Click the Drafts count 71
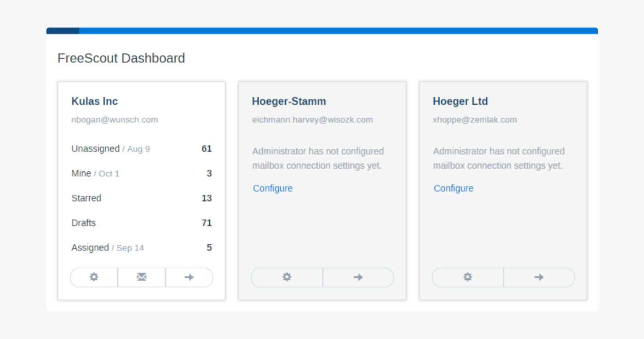 207,223
